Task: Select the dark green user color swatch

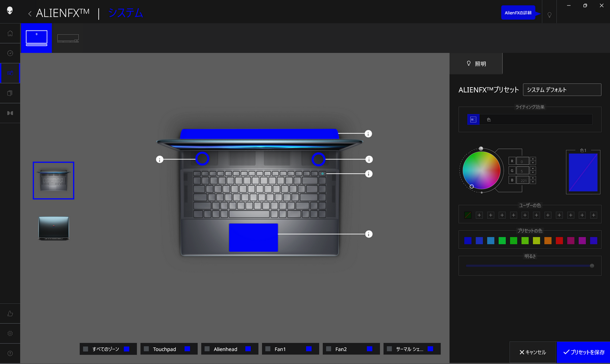Action: click(x=468, y=215)
